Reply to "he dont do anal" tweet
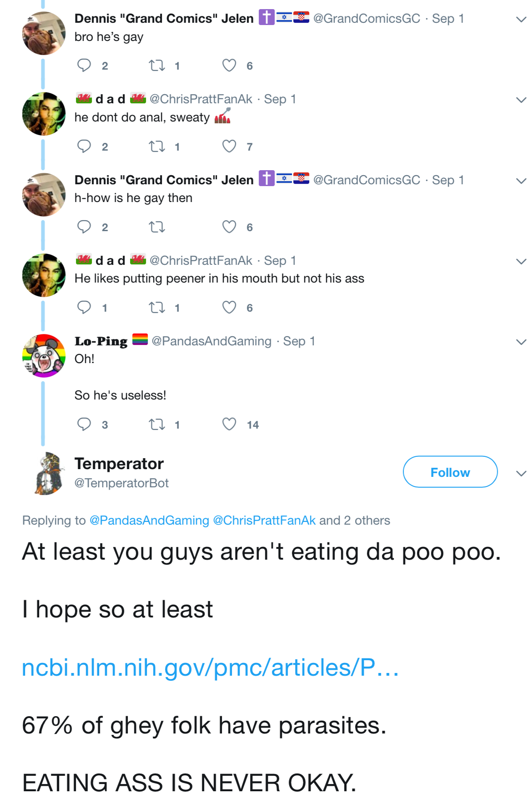The height and width of the screenshot is (809, 532). pyautogui.click(x=84, y=147)
